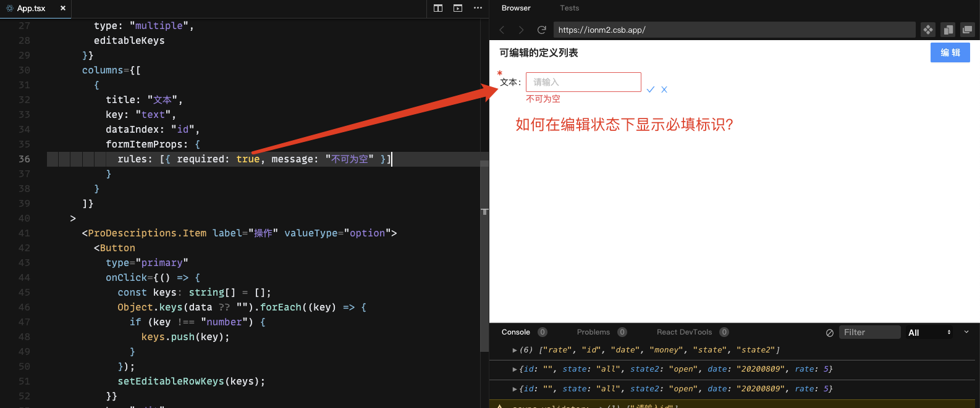Open the Problems tab
This screenshot has height=408, width=980.
coord(593,332)
